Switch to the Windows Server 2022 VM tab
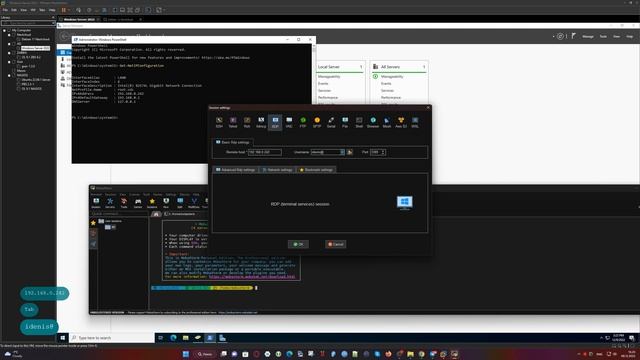640x360 pixels. click(79, 19)
